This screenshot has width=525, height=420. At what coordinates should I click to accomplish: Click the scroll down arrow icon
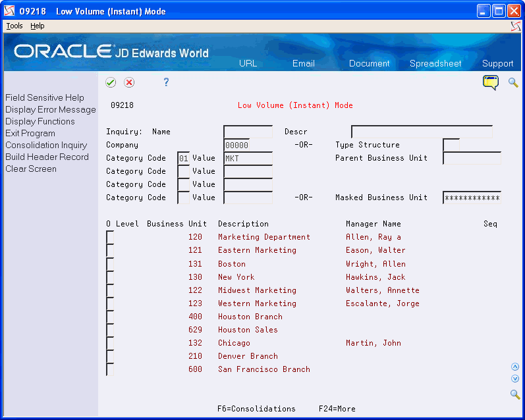(515, 379)
